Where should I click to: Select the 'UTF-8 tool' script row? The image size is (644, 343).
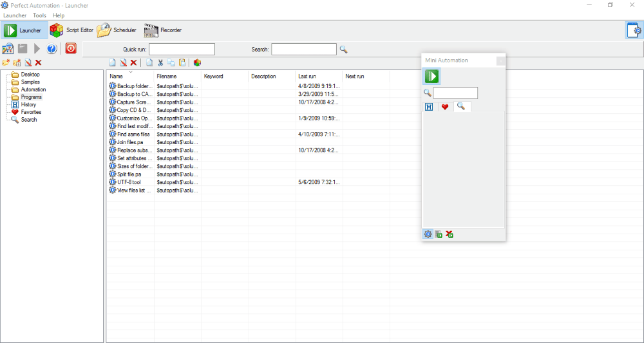click(x=248, y=182)
